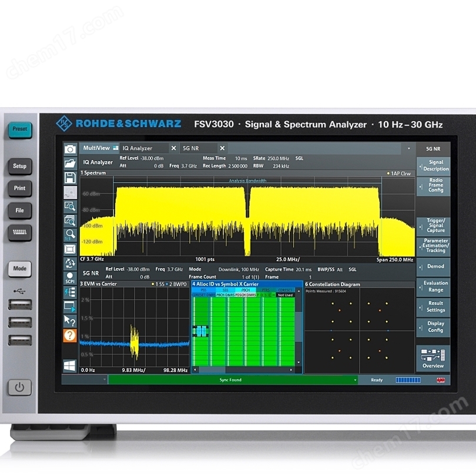Expand the Sync Found status dropdown
The width and height of the screenshot is (476, 476).
(355, 380)
